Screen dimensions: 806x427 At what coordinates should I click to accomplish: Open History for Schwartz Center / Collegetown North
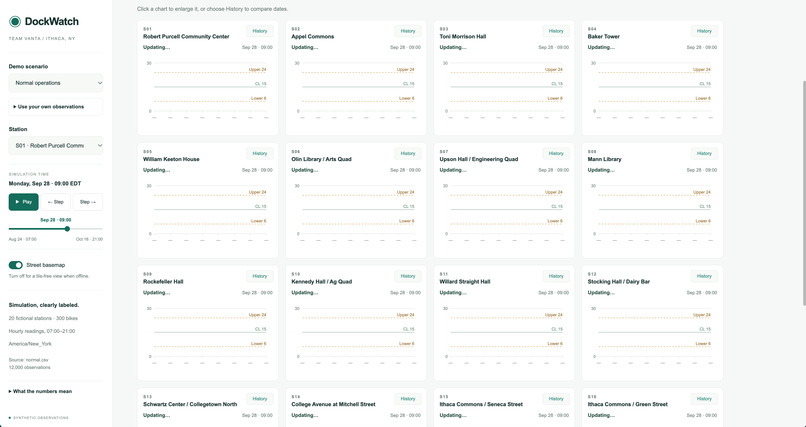coord(260,399)
